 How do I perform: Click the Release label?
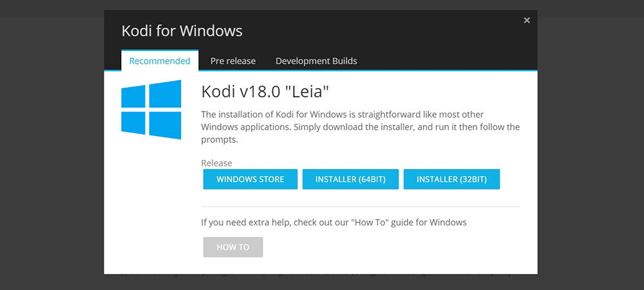216,163
